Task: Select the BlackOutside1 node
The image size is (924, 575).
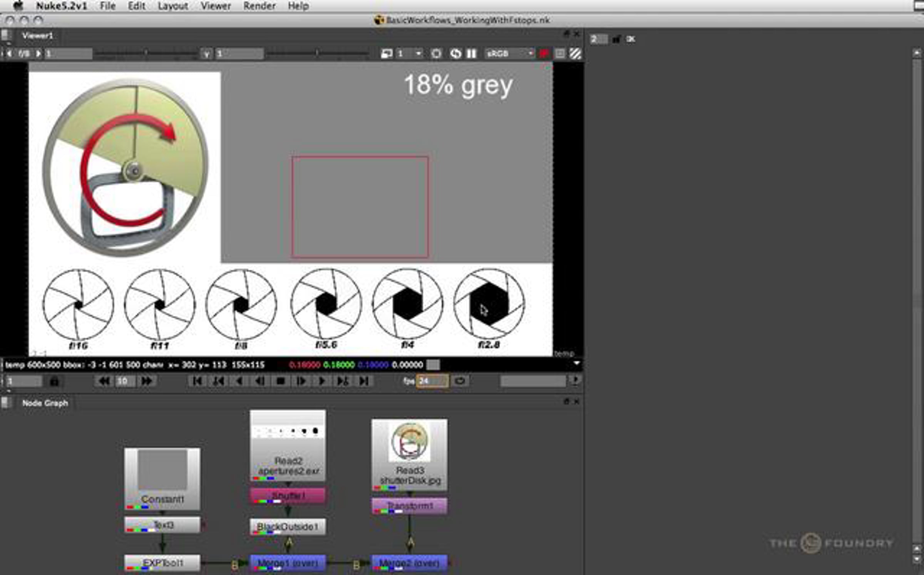Action: [x=288, y=526]
